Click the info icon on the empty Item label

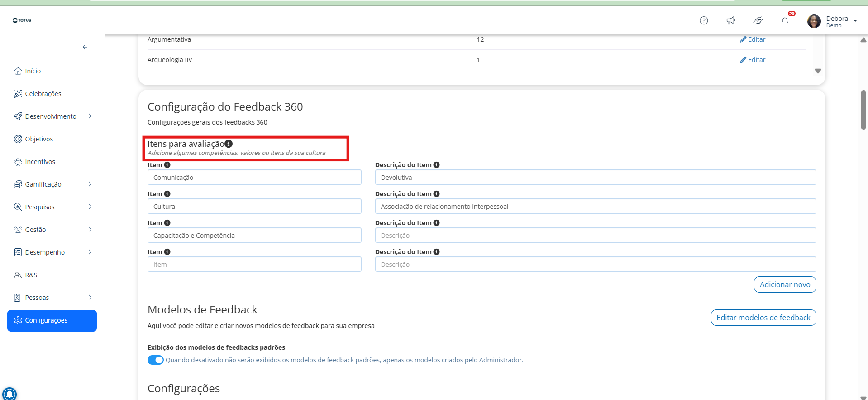point(167,252)
